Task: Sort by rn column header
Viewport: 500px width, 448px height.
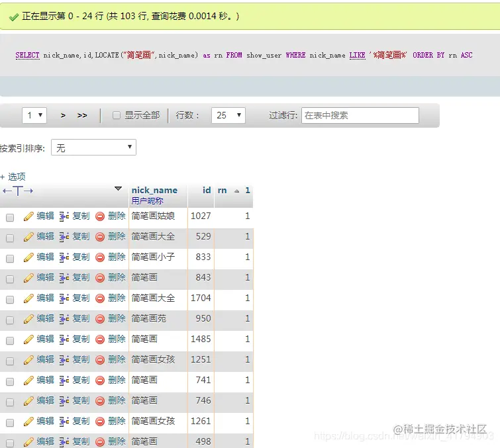Action: click(x=223, y=191)
